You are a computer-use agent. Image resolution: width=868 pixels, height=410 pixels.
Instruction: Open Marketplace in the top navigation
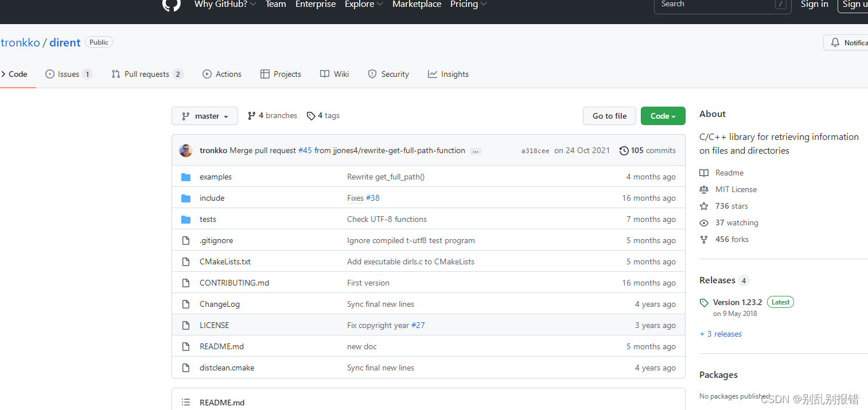(417, 4)
